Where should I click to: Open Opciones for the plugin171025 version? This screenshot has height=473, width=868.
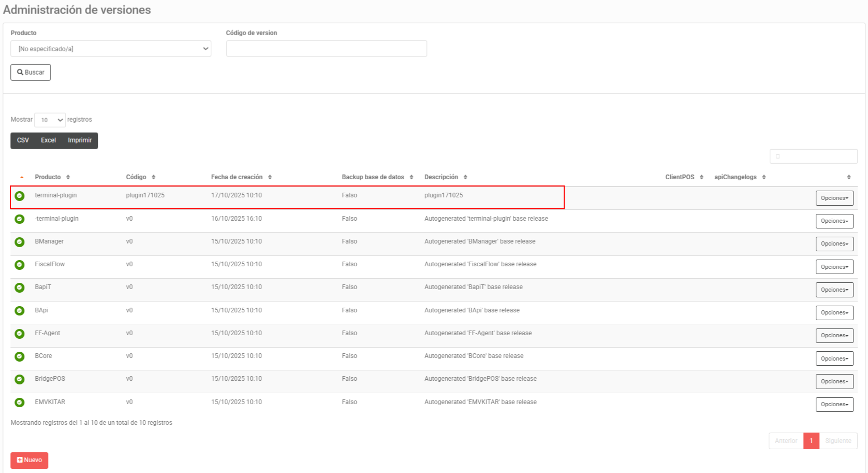834,198
